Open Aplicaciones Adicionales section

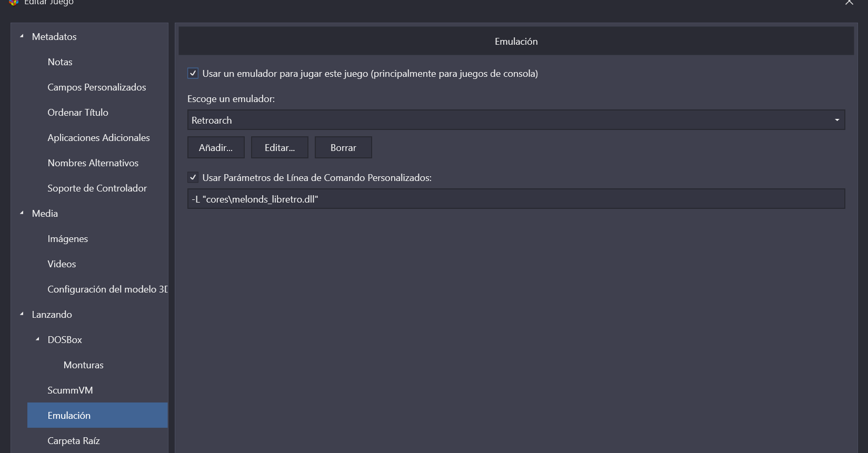(x=98, y=138)
